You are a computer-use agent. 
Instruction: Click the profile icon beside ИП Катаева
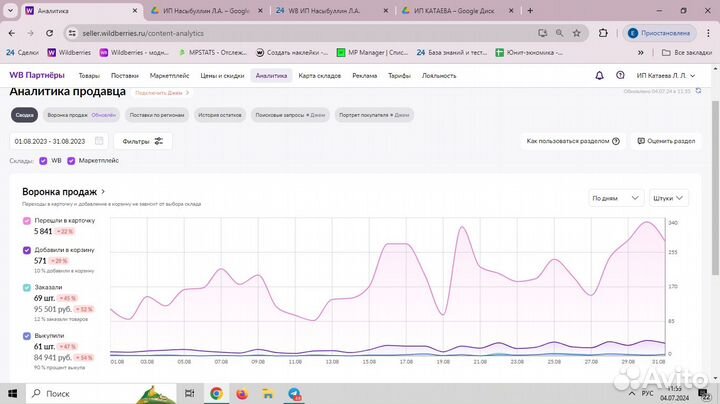(620, 75)
